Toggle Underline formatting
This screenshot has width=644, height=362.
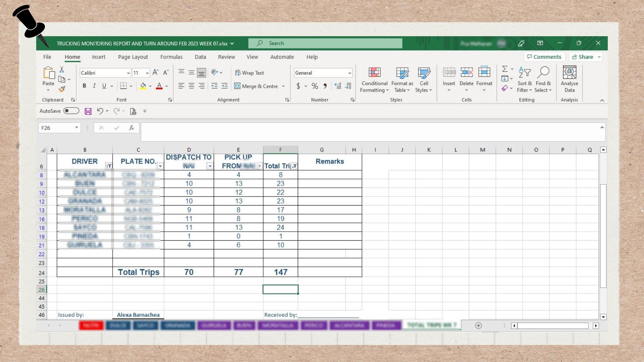point(104,86)
